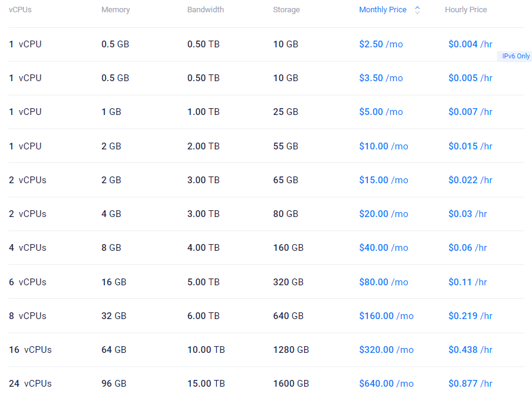Click the IPv6 Only badge
Viewport: 532px width, 399px height.
[x=515, y=56]
